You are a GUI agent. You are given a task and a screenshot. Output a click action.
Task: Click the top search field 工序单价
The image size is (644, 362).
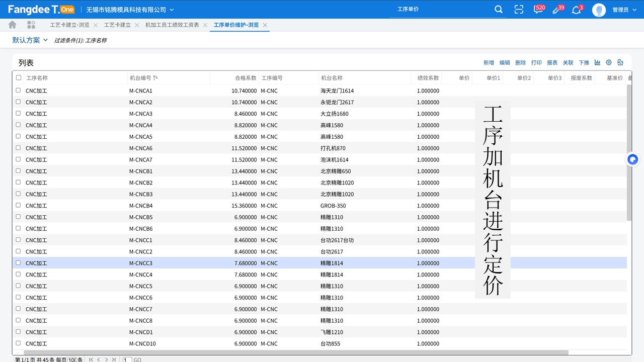[440, 10]
